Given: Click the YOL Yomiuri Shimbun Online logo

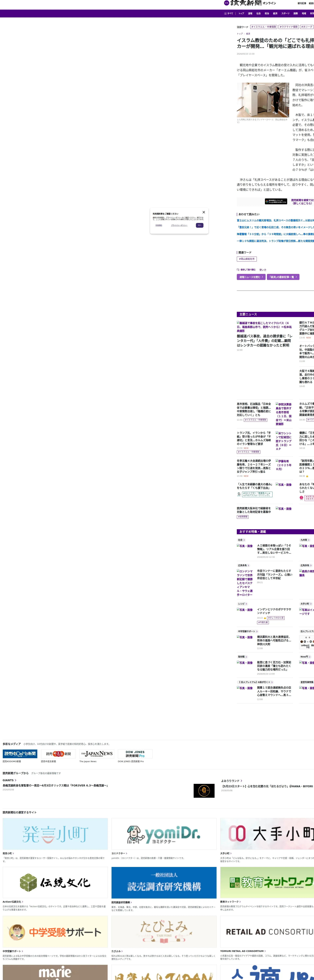Looking at the screenshot, I should coord(250,3).
